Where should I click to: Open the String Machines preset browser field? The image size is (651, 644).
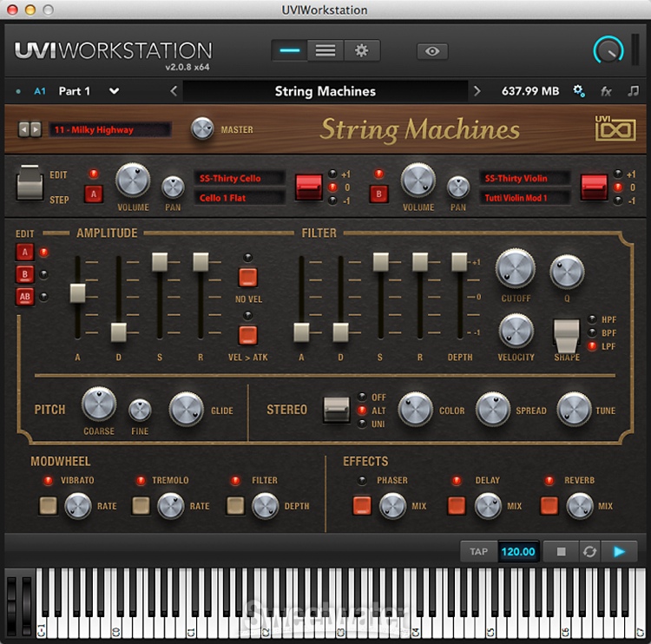325,91
